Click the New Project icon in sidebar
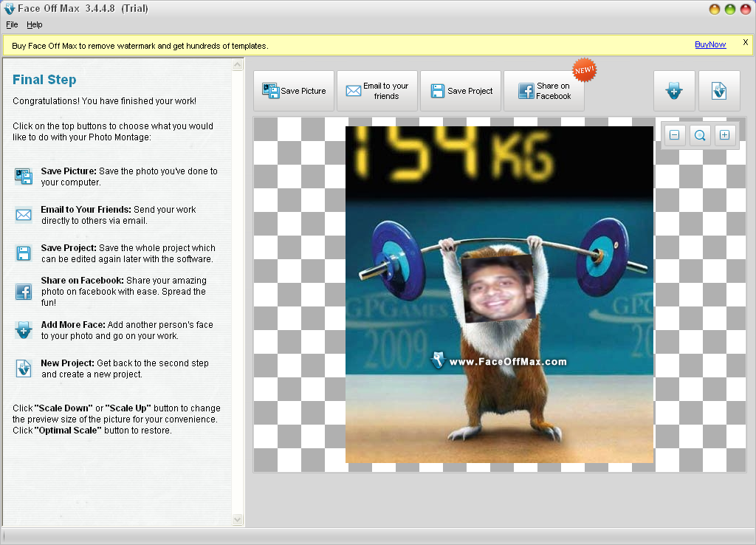Image resolution: width=756 pixels, height=545 pixels. tap(24, 369)
